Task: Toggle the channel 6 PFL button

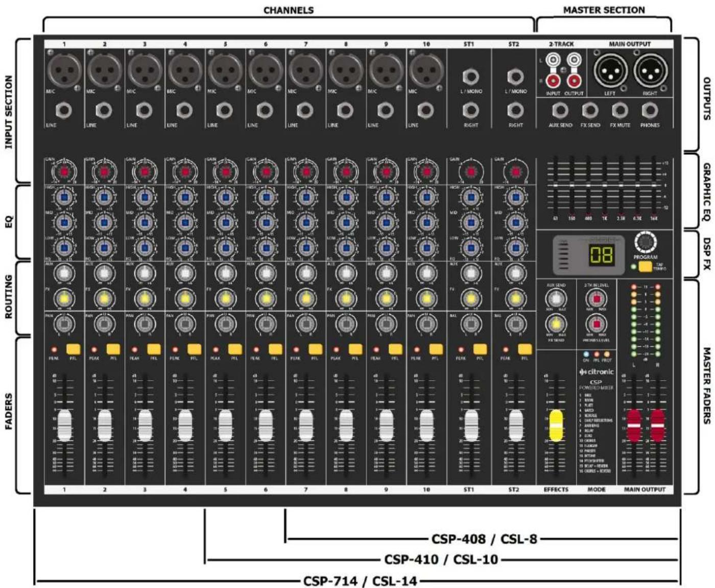Action: pos(275,349)
